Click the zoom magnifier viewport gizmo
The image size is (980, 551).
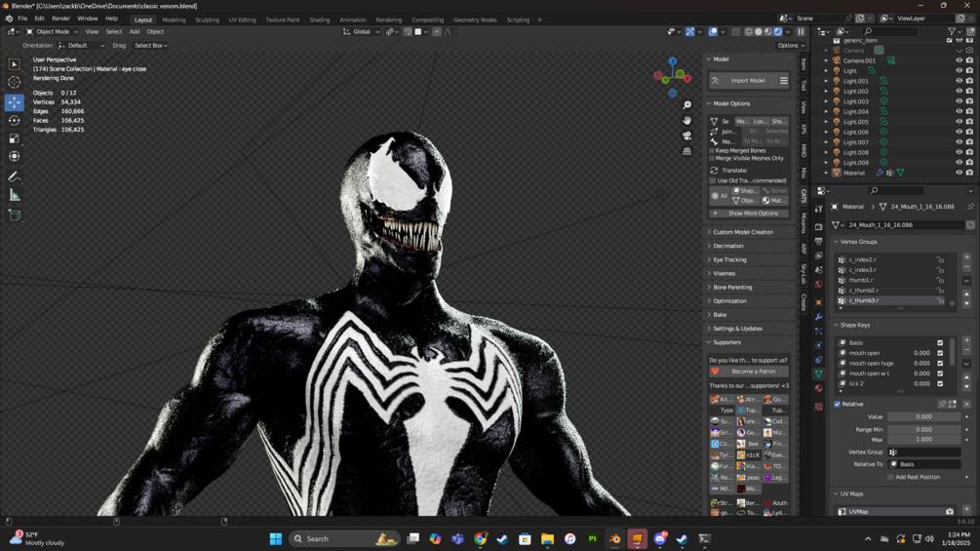pyautogui.click(x=687, y=104)
